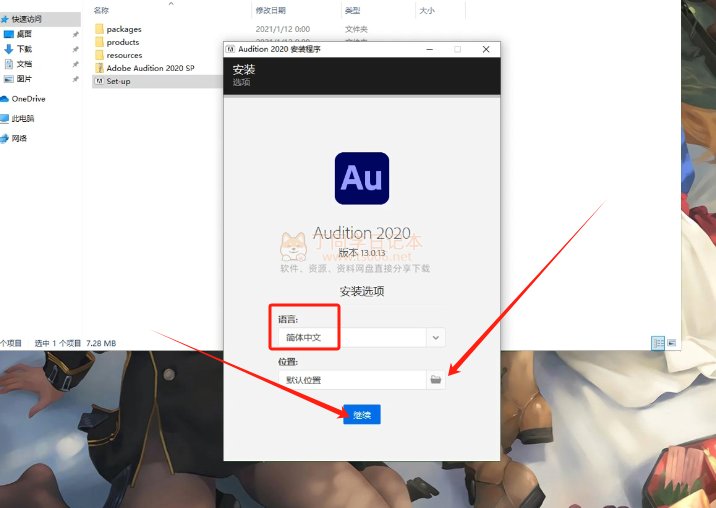The width and height of the screenshot is (716, 508).
Task: Open 快速访问 in Explorer sidebar
Action: click(x=26, y=19)
